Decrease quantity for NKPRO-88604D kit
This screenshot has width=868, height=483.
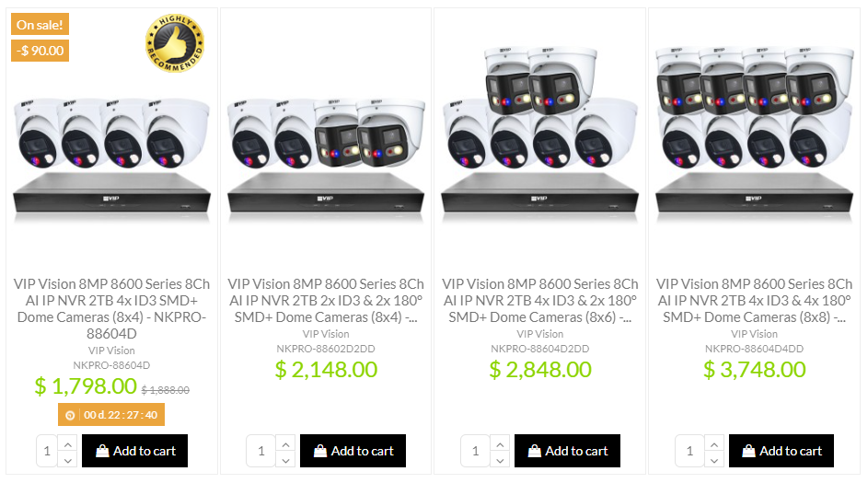67,460
